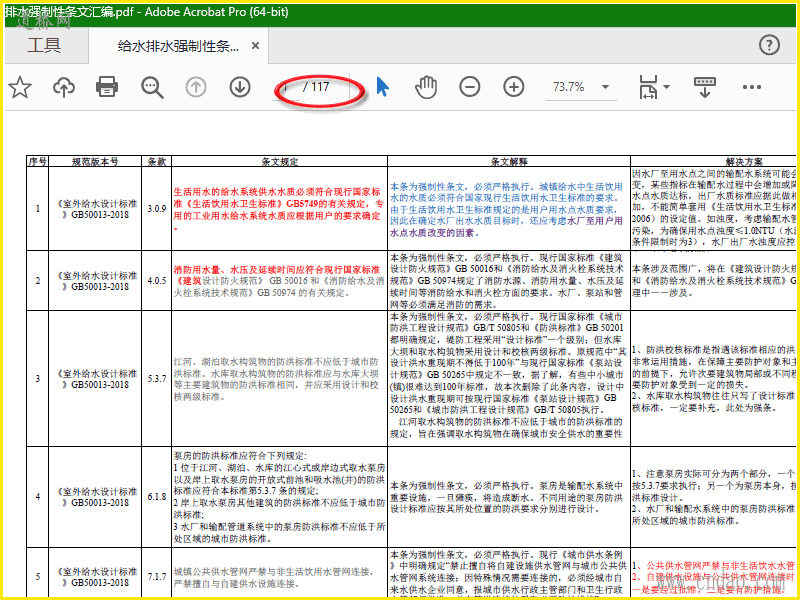Print the document using printer icon
Viewport: 800px width, 600px height.
[x=108, y=87]
